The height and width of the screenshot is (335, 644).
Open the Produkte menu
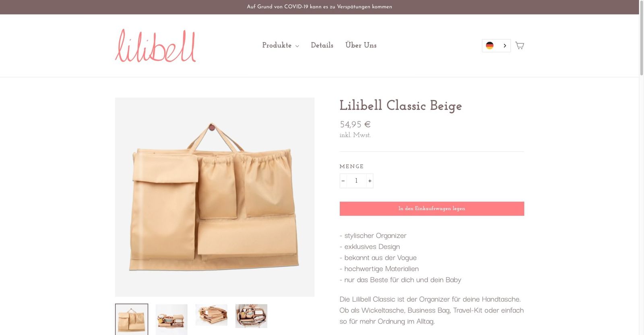[x=281, y=45]
